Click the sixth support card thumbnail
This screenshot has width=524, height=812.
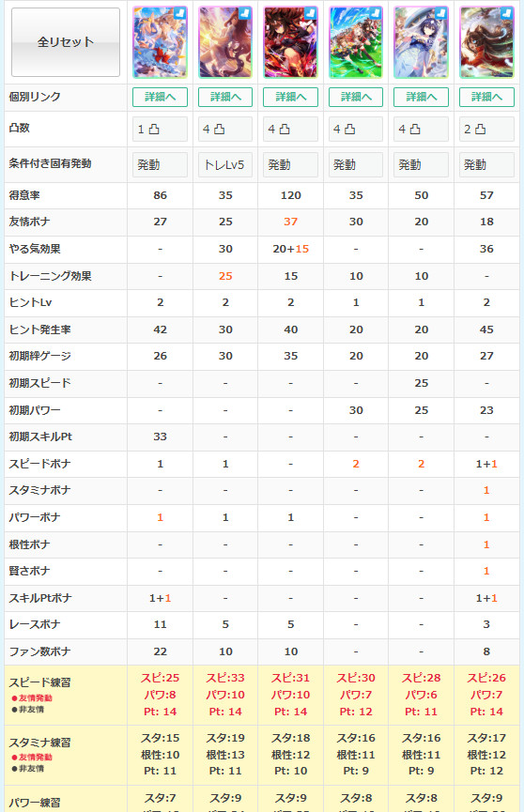(x=486, y=42)
